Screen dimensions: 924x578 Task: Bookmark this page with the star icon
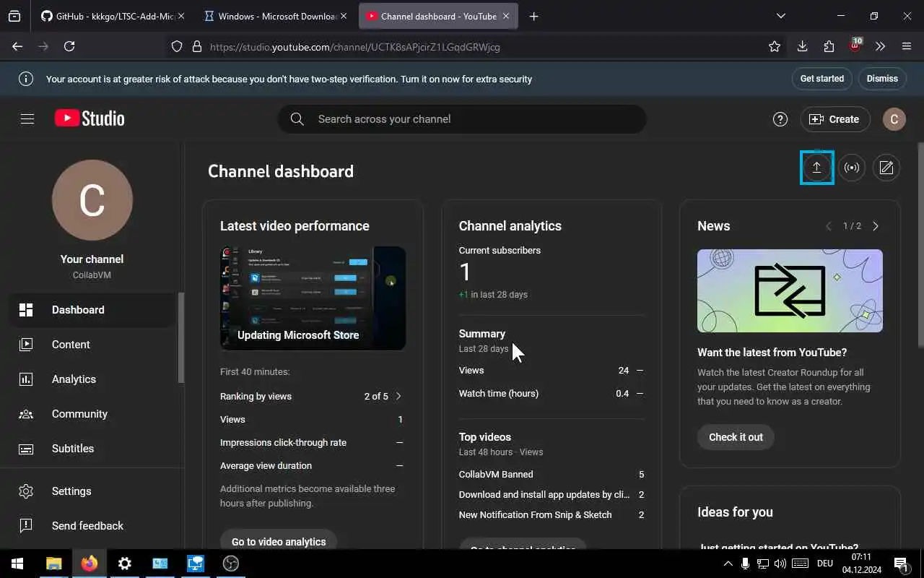(775, 46)
